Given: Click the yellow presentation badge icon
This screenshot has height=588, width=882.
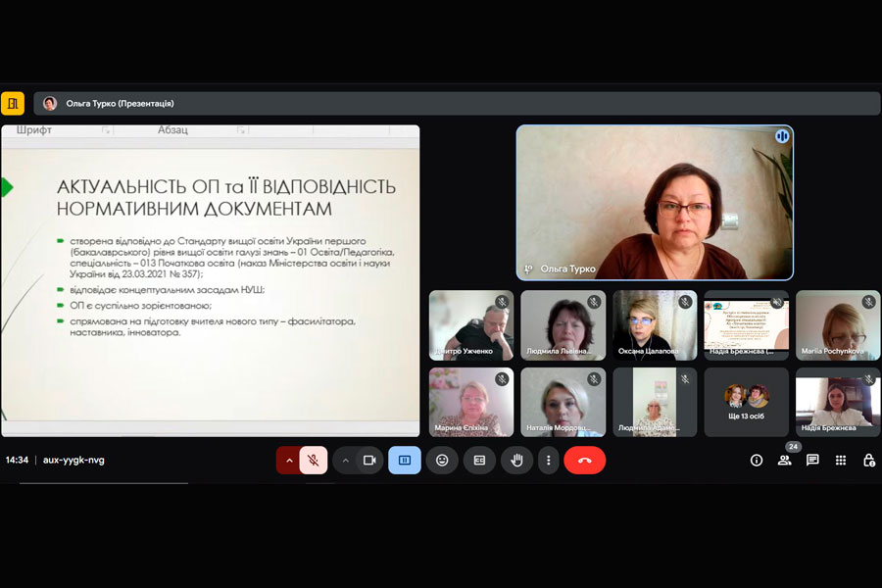Looking at the screenshot, I should (x=13, y=103).
